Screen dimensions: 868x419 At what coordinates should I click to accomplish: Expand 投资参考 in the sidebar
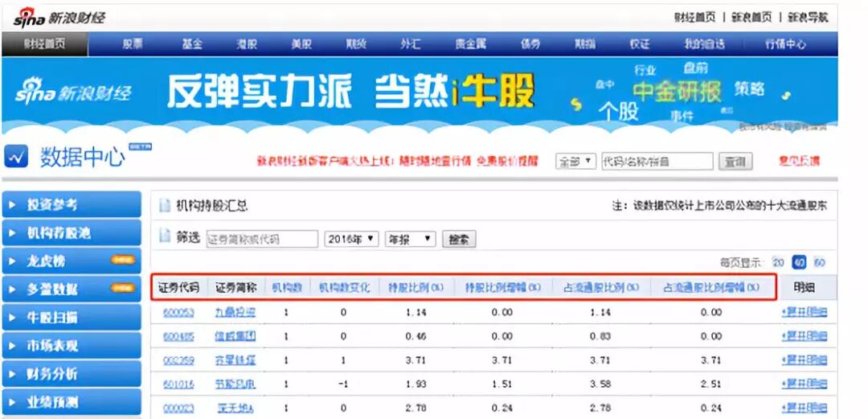[x=72, y=204]
